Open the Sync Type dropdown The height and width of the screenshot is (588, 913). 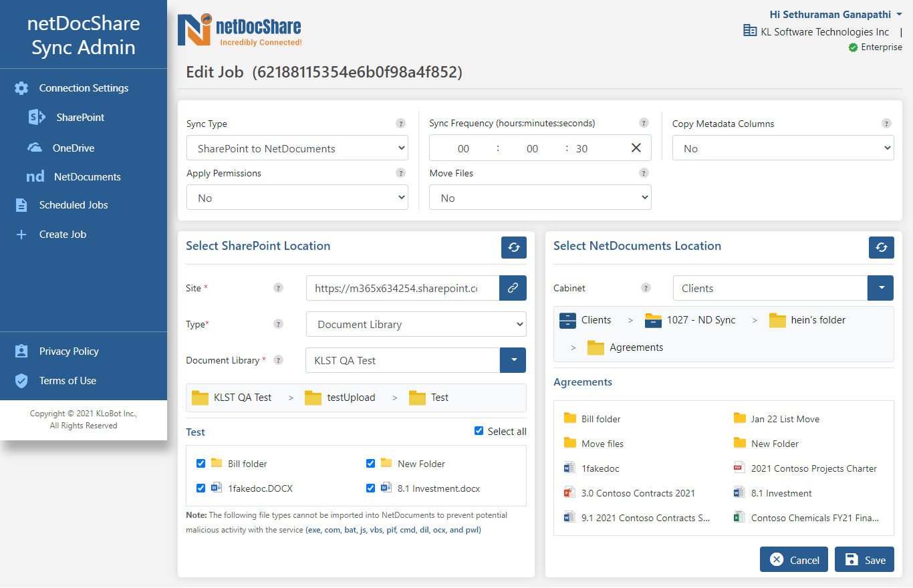297,148
